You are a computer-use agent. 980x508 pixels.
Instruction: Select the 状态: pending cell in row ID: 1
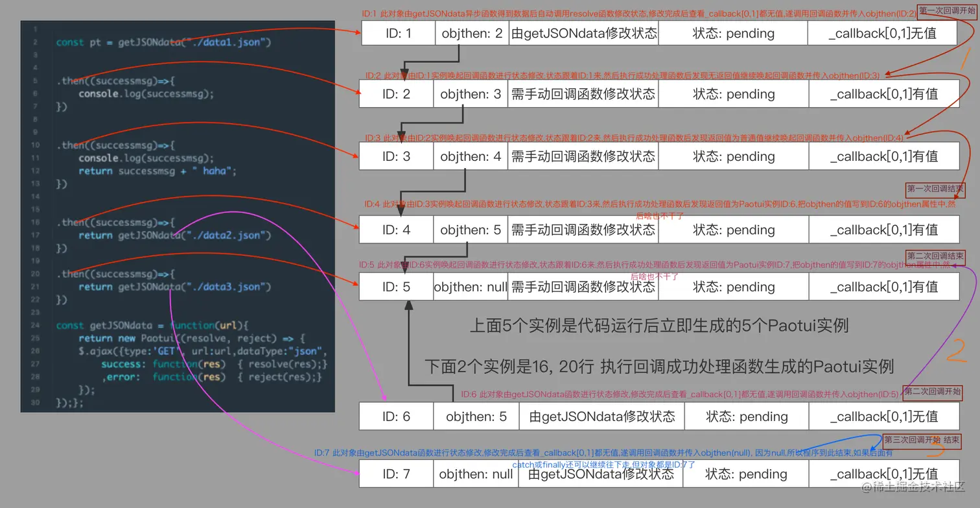click(x=732, y=33)
